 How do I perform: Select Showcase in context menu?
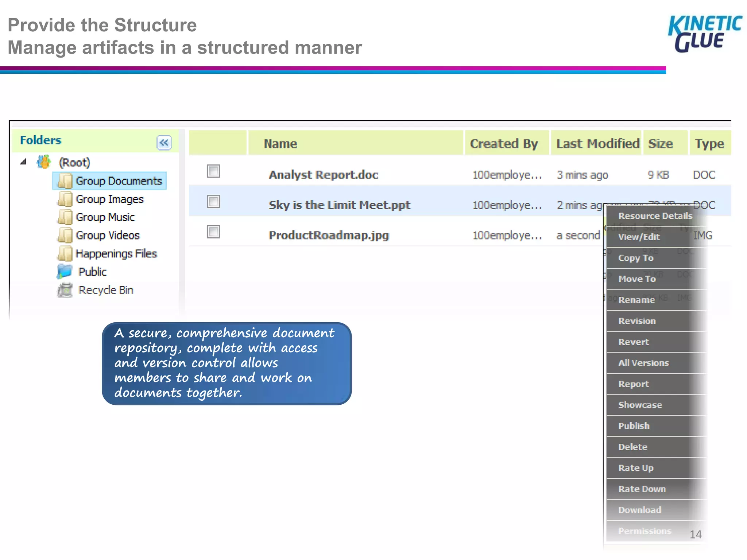656,405
